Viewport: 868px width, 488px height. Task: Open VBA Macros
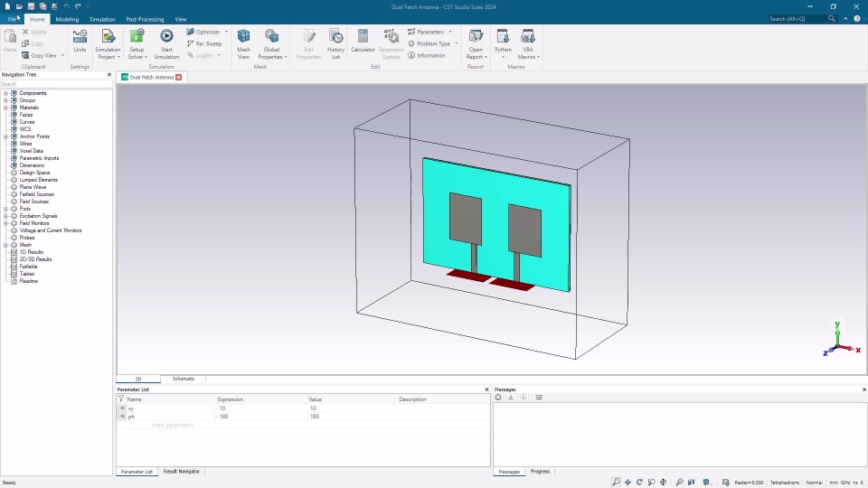(528, 44)
